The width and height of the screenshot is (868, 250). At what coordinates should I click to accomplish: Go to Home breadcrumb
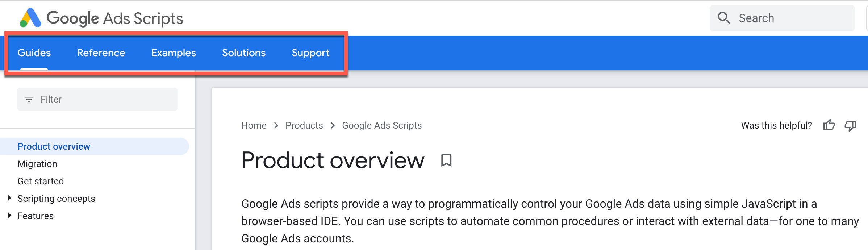[x=254, y=125]
